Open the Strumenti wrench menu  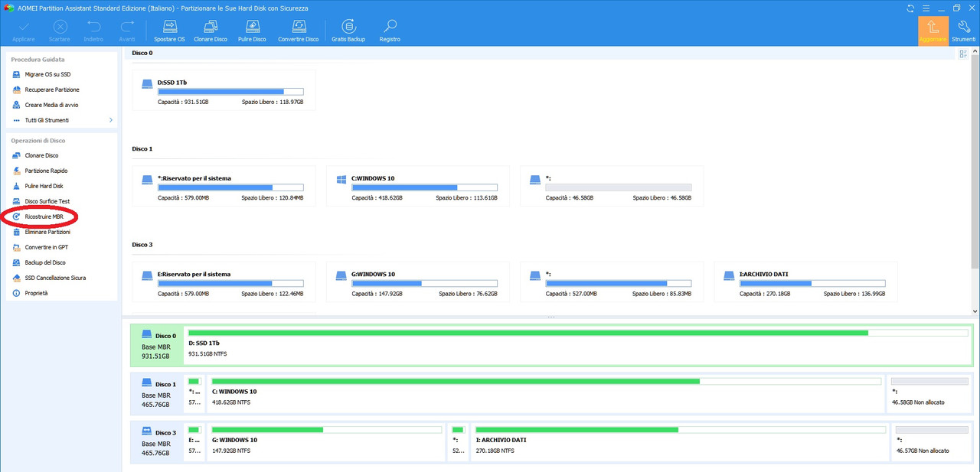(964, 31)
